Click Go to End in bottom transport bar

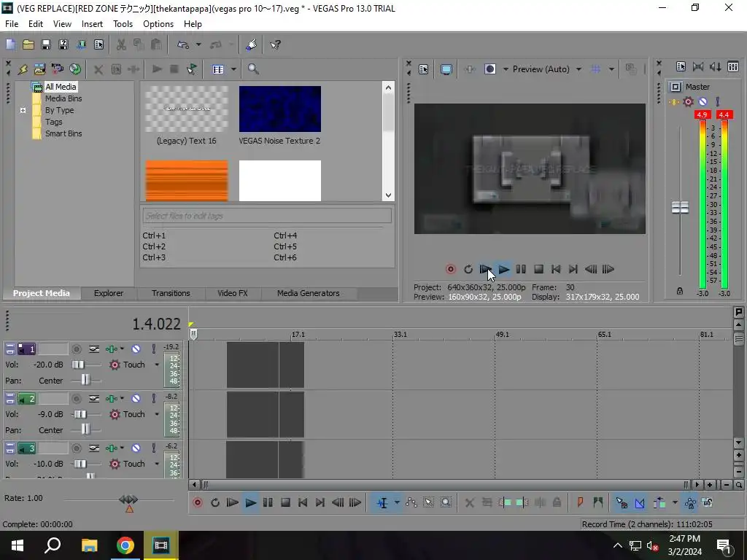[320, 502]
